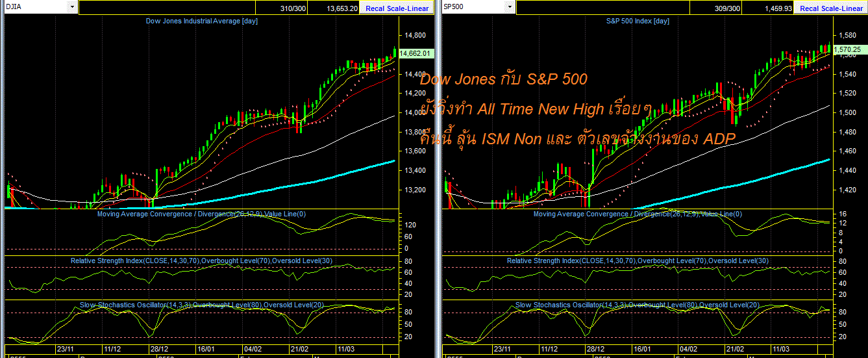868x358 pixels.
Task: Select the MACD indicator label in DJIA chart
Action: 201,214
